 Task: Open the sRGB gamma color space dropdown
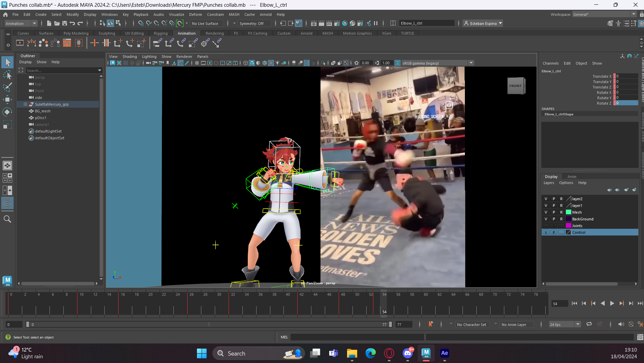(438, 63)
